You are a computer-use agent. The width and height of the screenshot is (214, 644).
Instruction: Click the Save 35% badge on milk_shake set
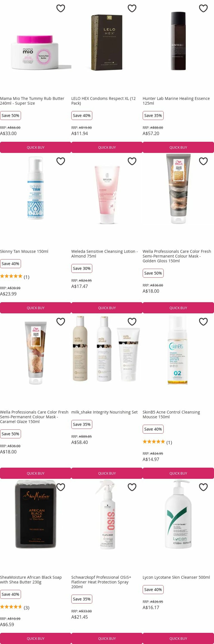tap(82, 424)
